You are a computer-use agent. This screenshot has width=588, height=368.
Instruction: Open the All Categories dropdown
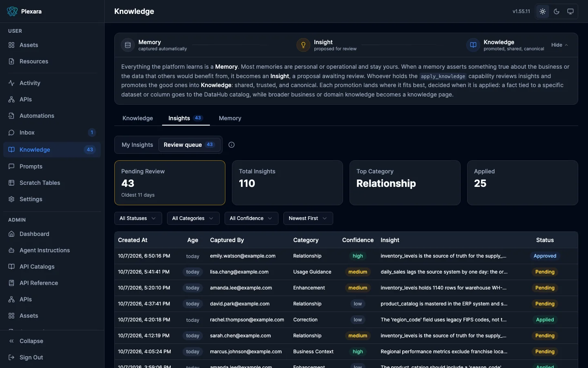(193, 218)
